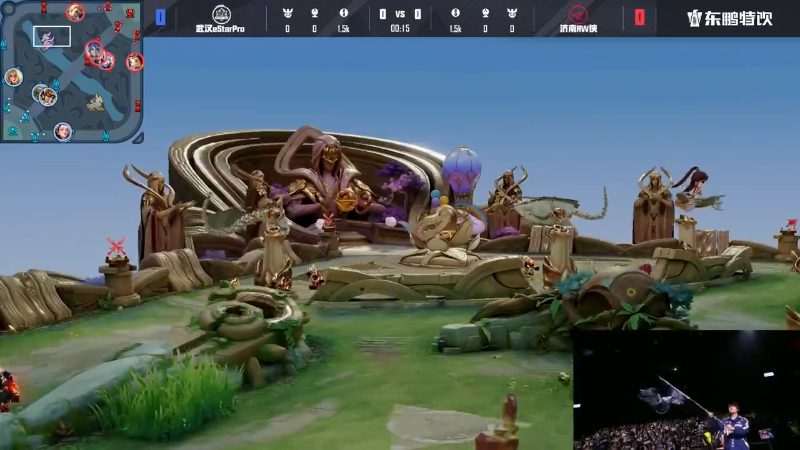Select the blue dark-haired hero at the minimap's bottom
Viewport: 800px width, 450px height.
point(63,132)
